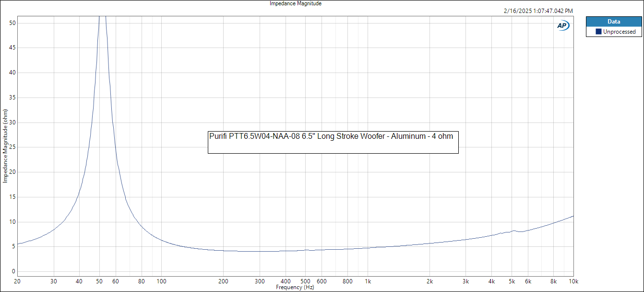The image size is (644, 292).
Task: Click the Purifi woofer annotation text box
Action: [x=333, y=142]
